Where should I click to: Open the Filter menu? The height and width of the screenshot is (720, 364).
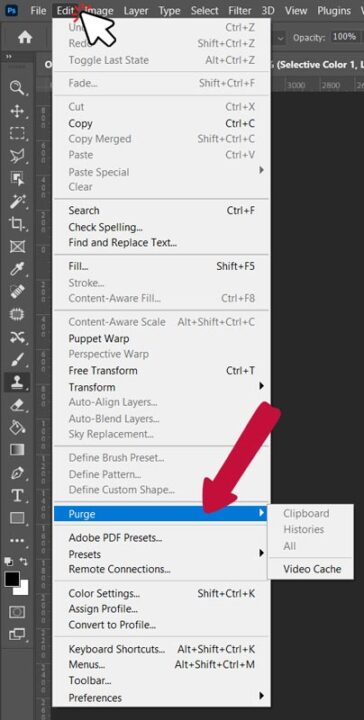(x=240, y=10)
